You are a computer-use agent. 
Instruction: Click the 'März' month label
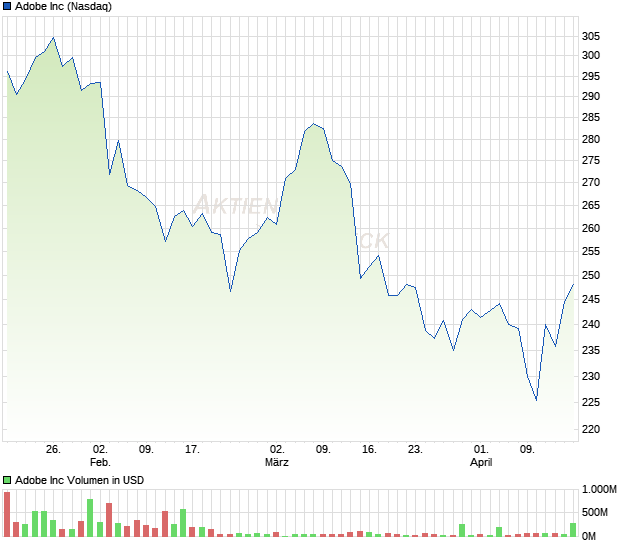coord(277,462)
